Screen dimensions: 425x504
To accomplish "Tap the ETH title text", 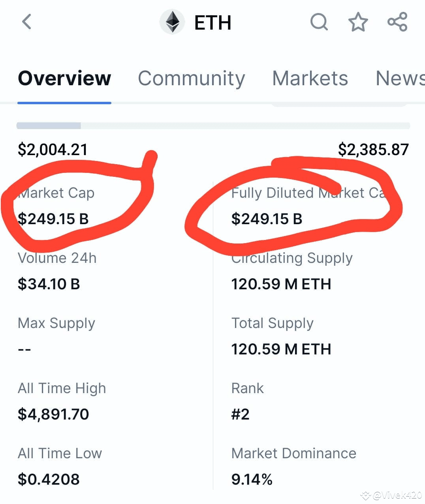I will [x=213, y=22].
